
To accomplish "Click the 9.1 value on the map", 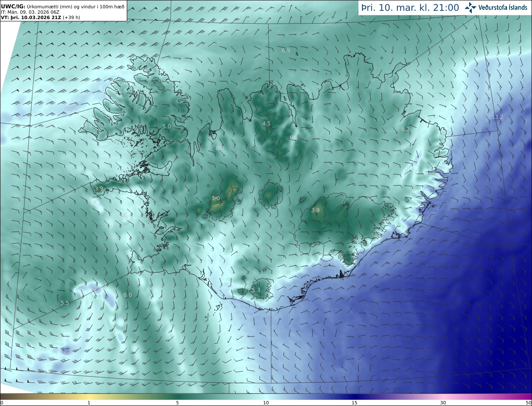I will click(294, 137).
